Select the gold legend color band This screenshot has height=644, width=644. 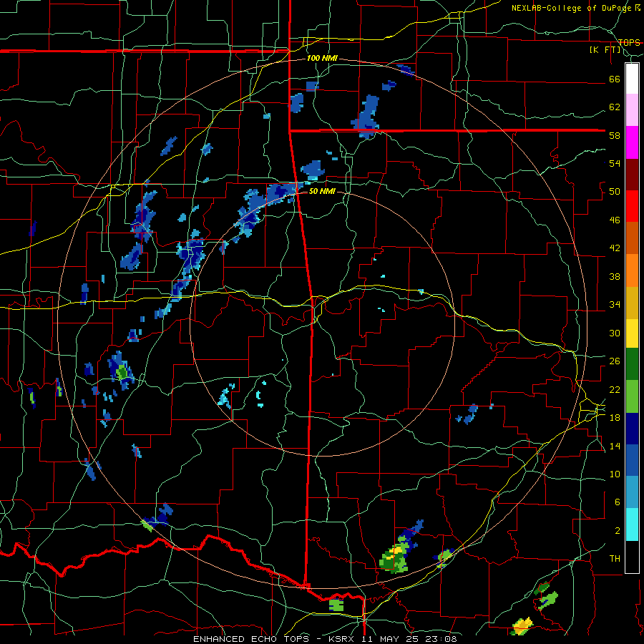point(632,303)
